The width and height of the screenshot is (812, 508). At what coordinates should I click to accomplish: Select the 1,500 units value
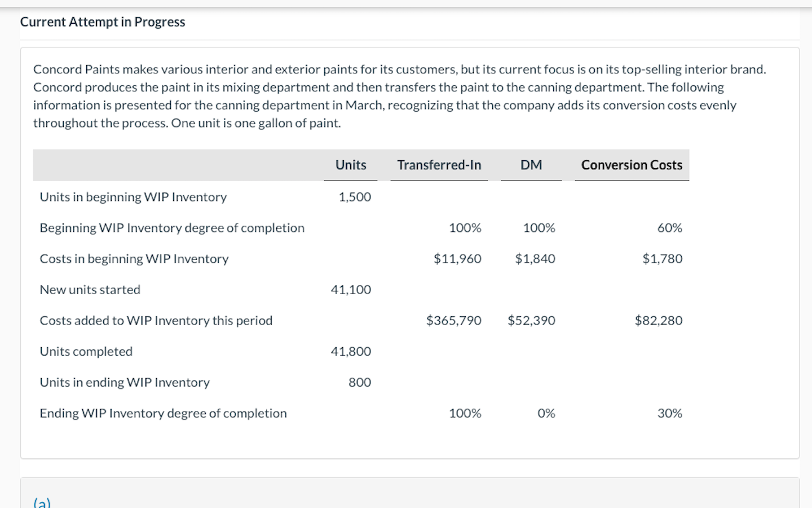(355, 197)
